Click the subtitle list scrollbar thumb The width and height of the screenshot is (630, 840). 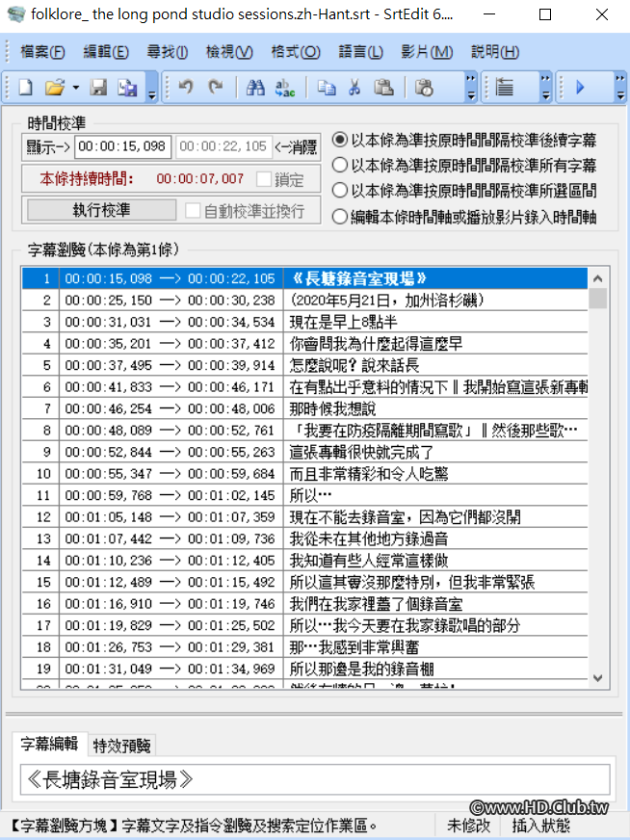click(x=598, y=299)
